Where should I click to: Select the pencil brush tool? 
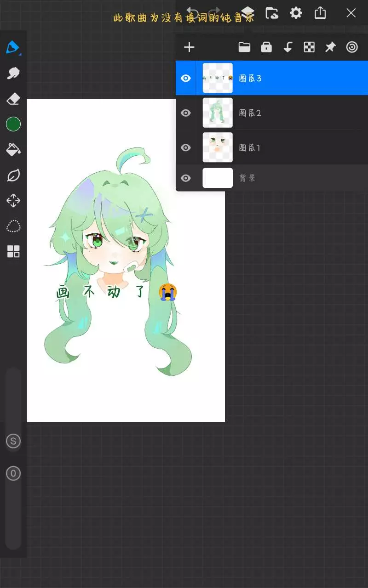[13, 47]
